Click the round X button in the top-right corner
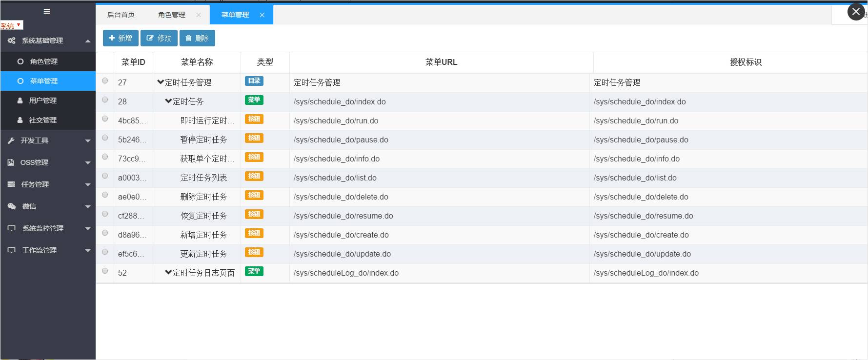Image resolution: width=868 pixels, height=360 pixels. pyautogui.click(x=856, y=12)
